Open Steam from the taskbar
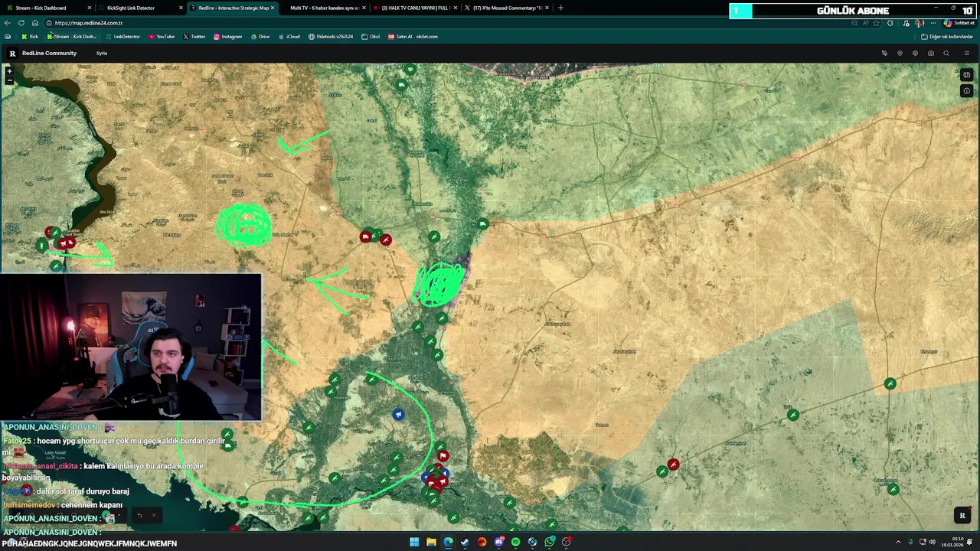Viewport: 980px width, 551px height. (465, 542)
